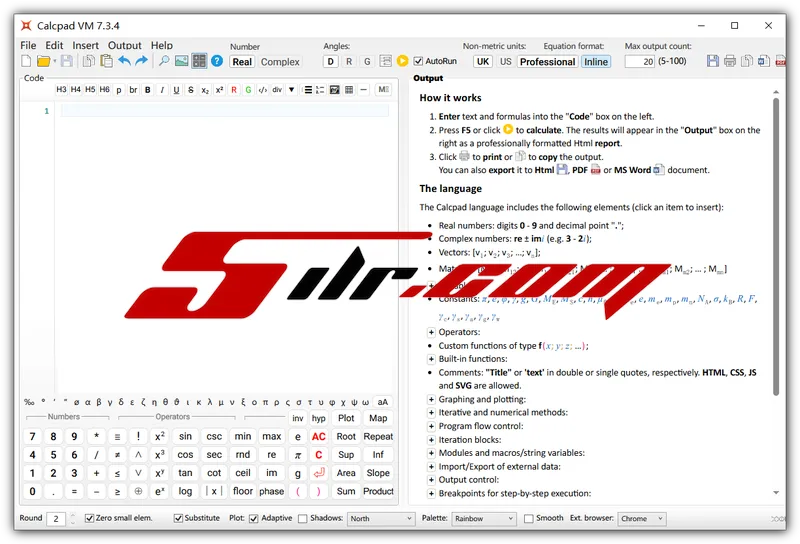Toggle the AutoRun checkbox
The width and height of the screenshot is (800, 544).
point(418,61)
